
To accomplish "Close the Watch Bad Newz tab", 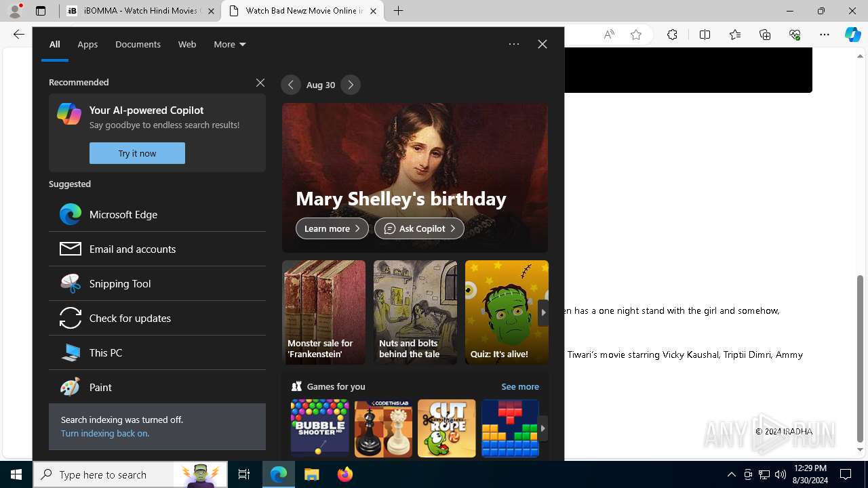I will click(x=373, y=11).
